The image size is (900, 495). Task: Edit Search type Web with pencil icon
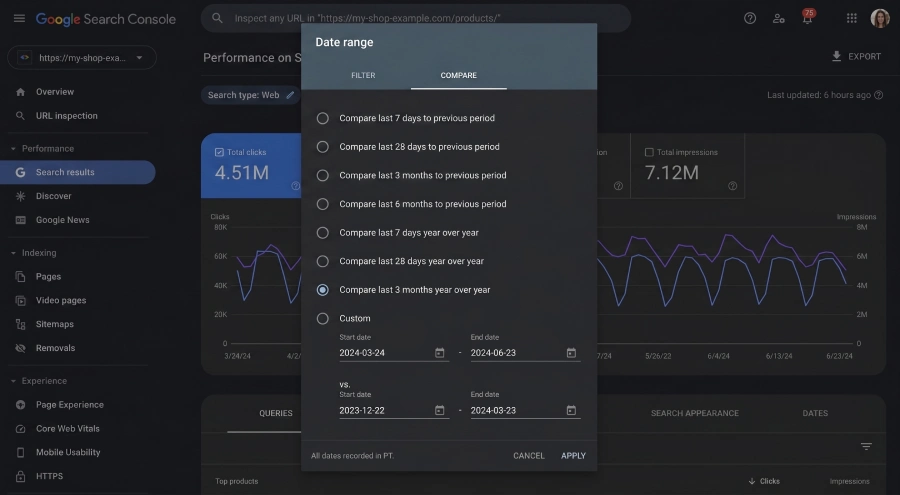(290, 95)
